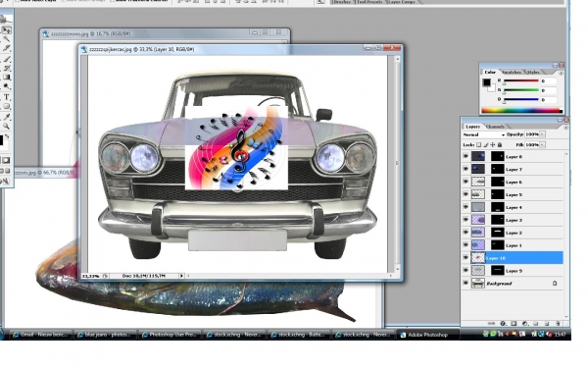Click the R red color slider
588x368 pixels.
pyautogui.click(x=521, y=81)
